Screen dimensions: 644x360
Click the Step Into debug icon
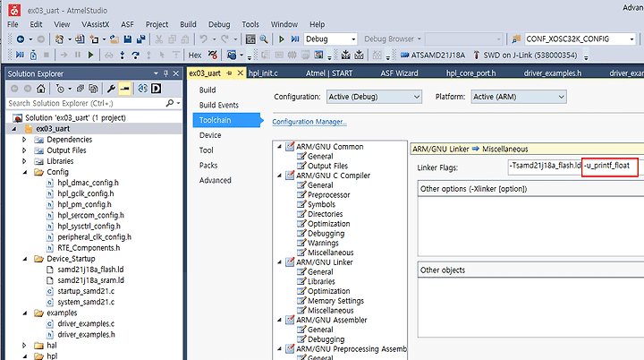tap(122, 55)
